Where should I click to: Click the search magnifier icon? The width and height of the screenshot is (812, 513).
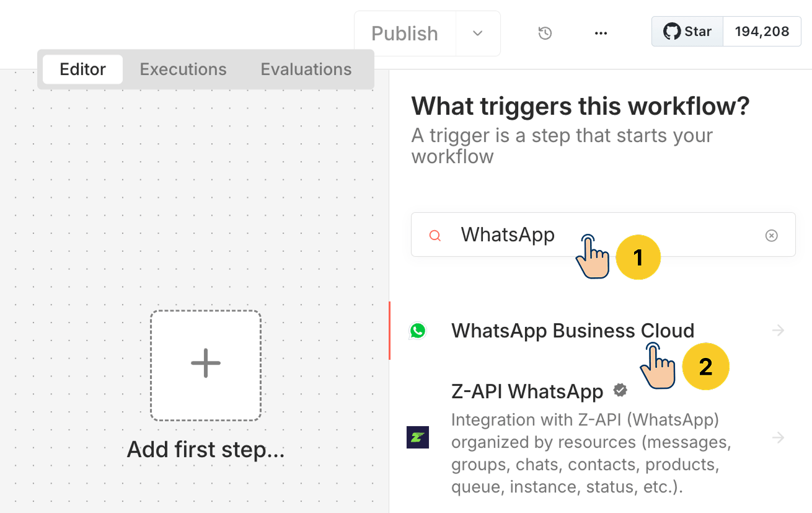coord(435,235)
